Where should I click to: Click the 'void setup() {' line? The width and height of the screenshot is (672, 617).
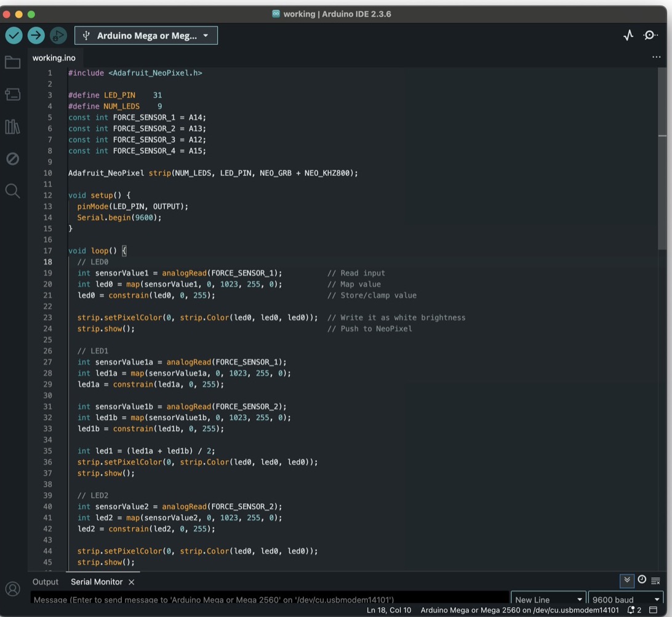click(100, 196)
